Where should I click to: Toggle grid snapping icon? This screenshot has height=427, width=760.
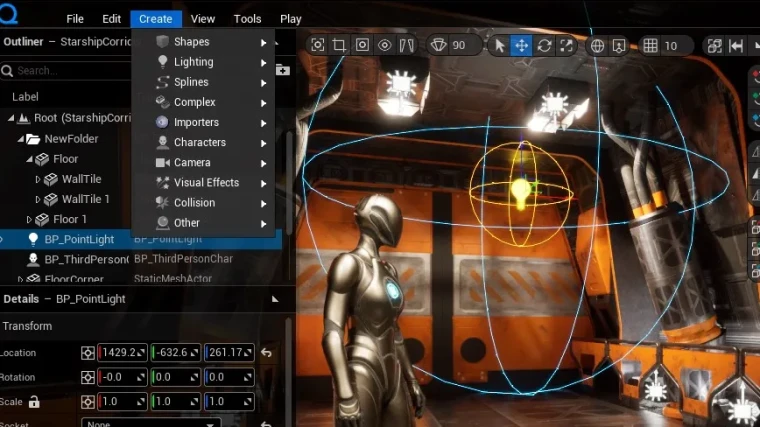coord(650,46)
